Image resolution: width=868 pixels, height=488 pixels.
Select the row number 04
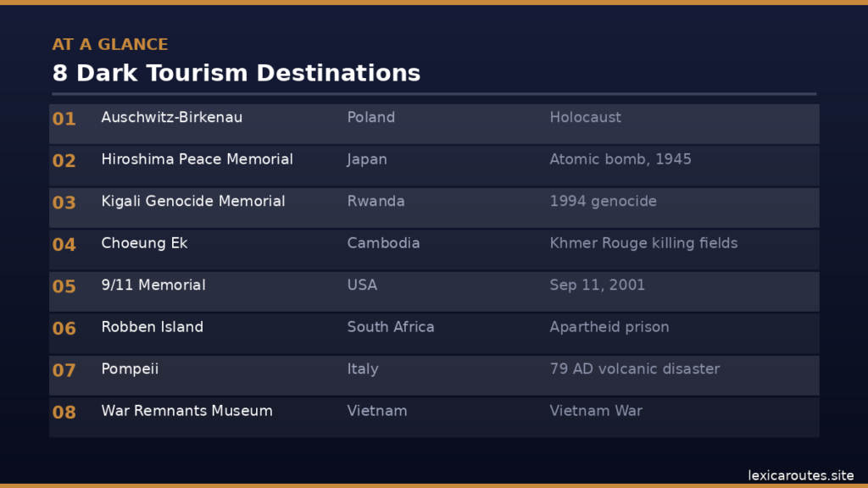click(64, 245)
